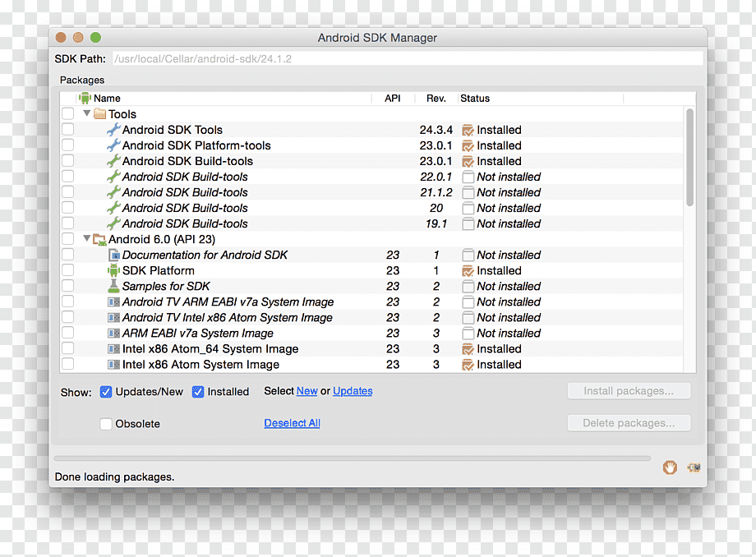Image resolution: width=756 pixels, height=557 pixels.
Task: Click the Documentation for Android SDK icon
Action: [x=113, y=255]
